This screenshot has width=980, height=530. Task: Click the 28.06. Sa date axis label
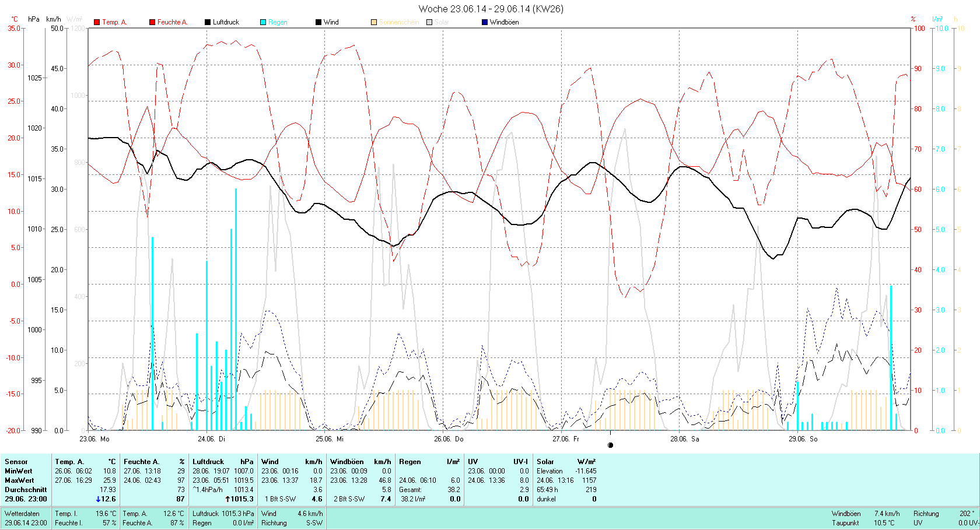click(x=684, y=439)
